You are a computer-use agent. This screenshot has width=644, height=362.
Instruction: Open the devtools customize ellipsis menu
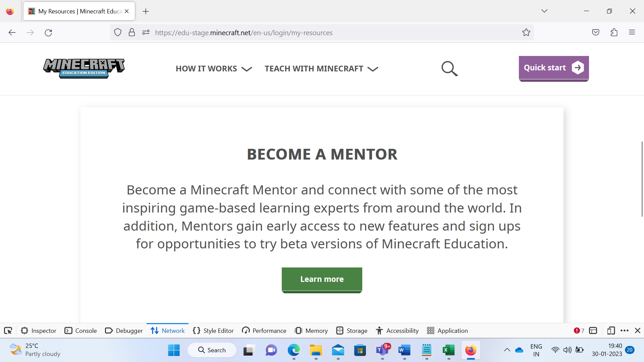coord(625,331)
